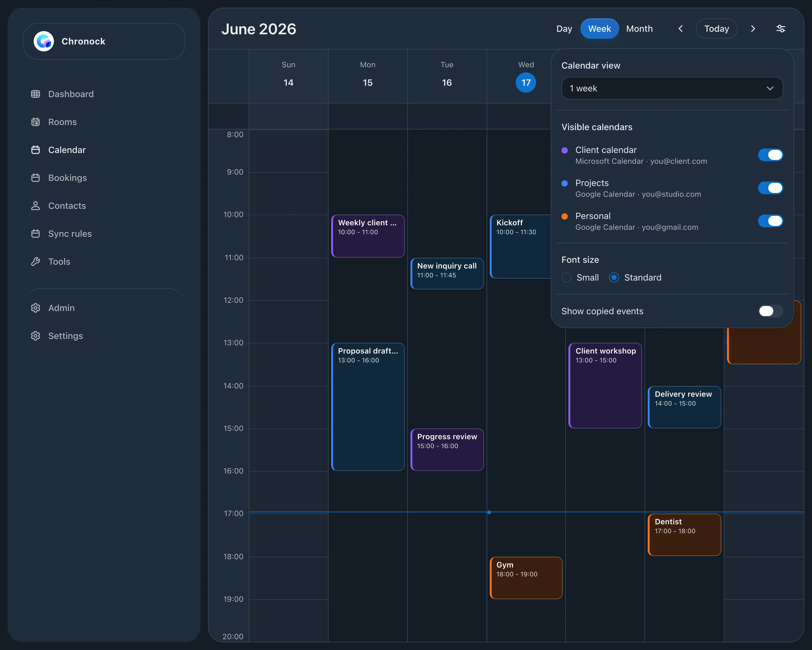Screen dimensions: 812x650
Task: Click the Tools wrench icon
Action: coord(35,262)
